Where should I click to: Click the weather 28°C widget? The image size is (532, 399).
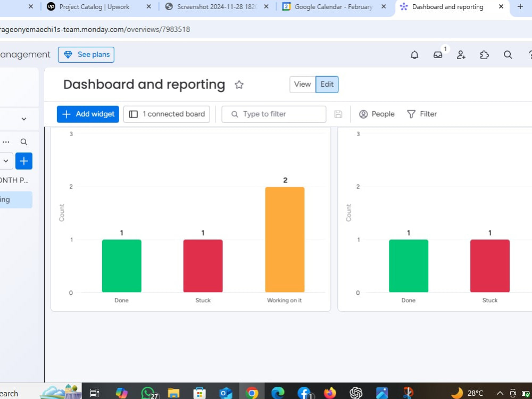(467, 393)
